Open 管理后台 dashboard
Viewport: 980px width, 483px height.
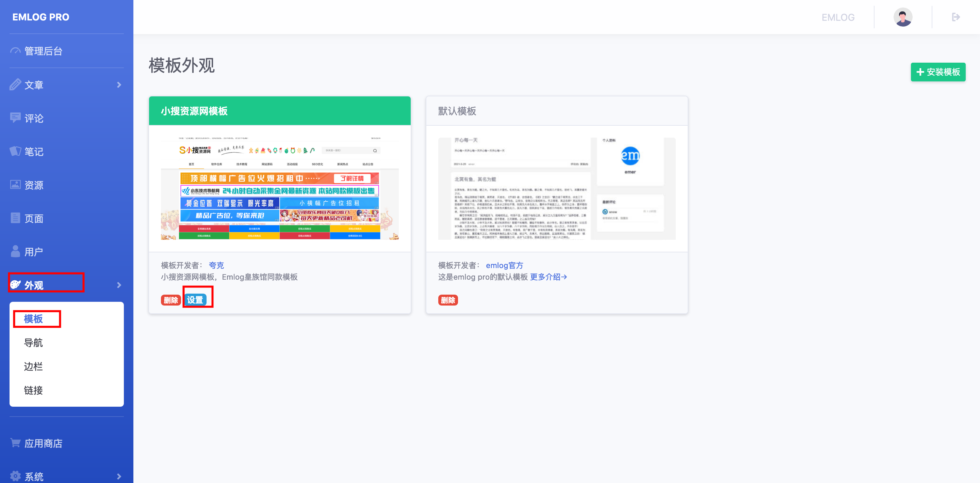43,51
